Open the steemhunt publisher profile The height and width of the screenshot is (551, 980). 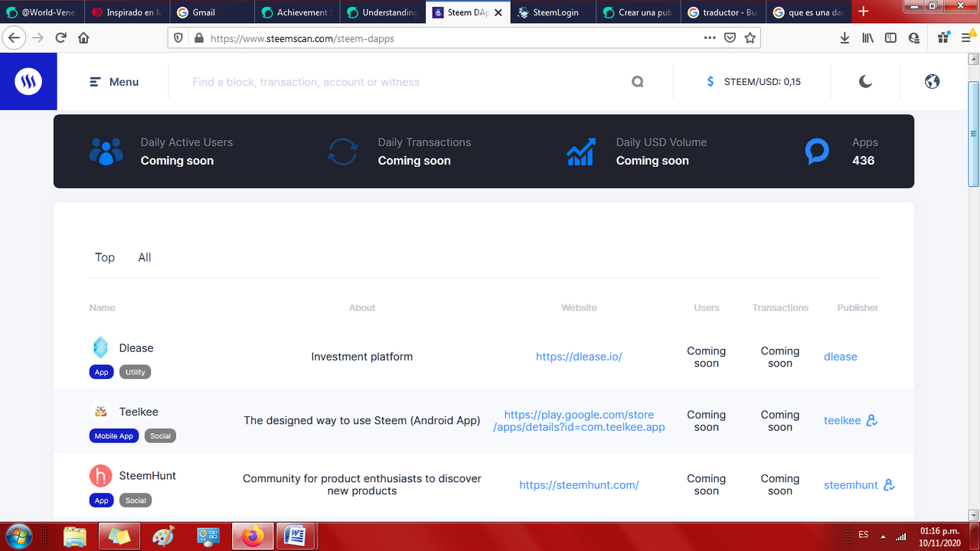tap(851, 484)
